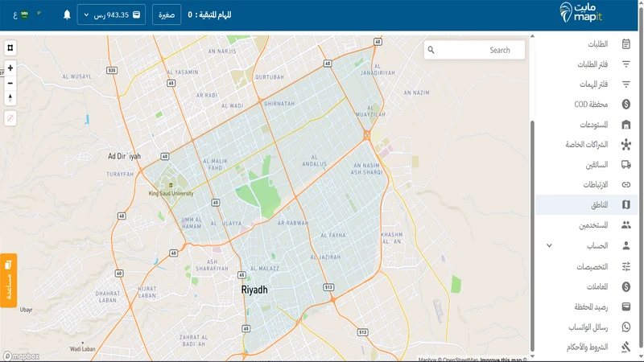Viewport: 644px width, 362px height.
Task: Open الشروط والأحكام terms page
Action: pyautogui.click(x=587, y=347)
